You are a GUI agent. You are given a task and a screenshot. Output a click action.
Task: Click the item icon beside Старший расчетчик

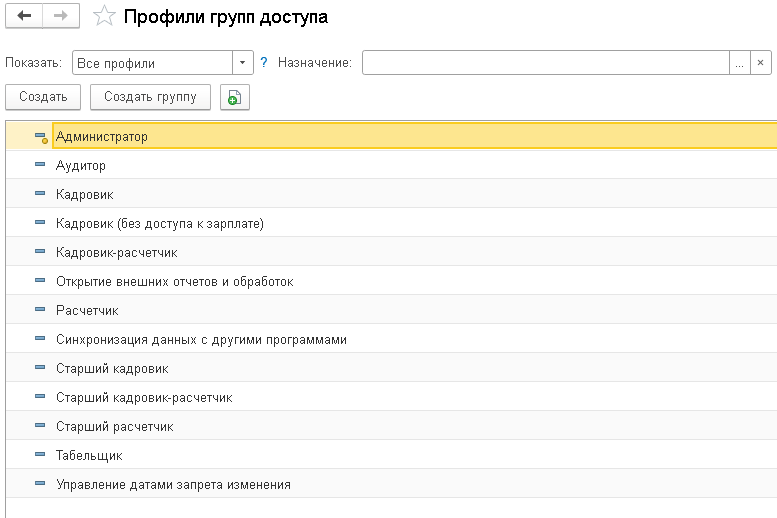point(40,426)
